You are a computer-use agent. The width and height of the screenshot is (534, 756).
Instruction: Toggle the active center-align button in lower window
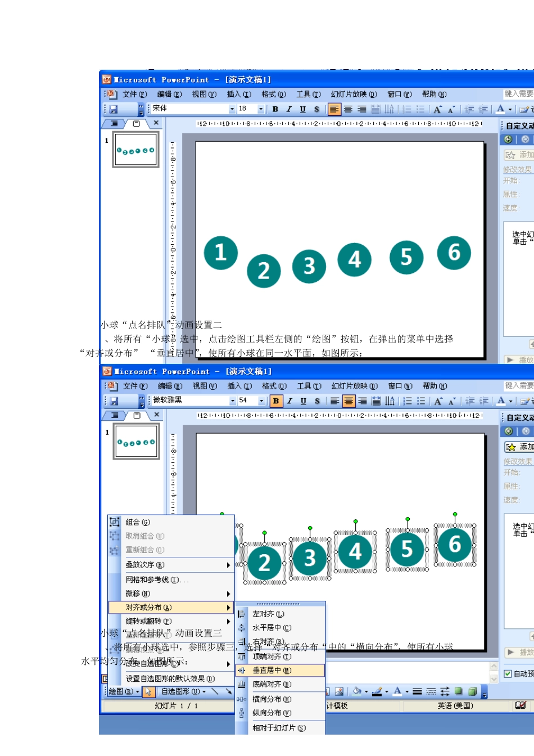349,400
